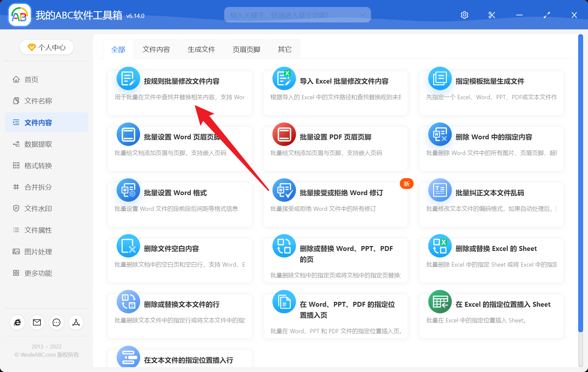Click the chat feedback icon near the bottom

57,322
